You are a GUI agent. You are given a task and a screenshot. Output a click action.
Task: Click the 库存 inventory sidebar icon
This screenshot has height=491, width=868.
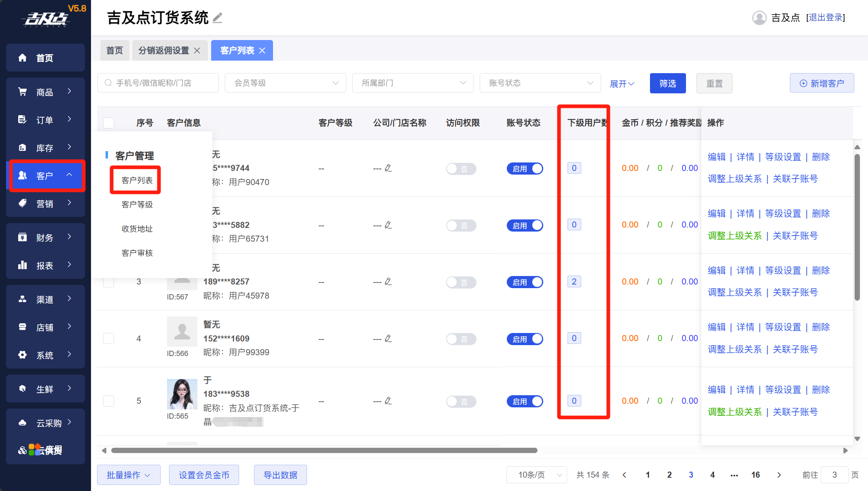[23, 148]
